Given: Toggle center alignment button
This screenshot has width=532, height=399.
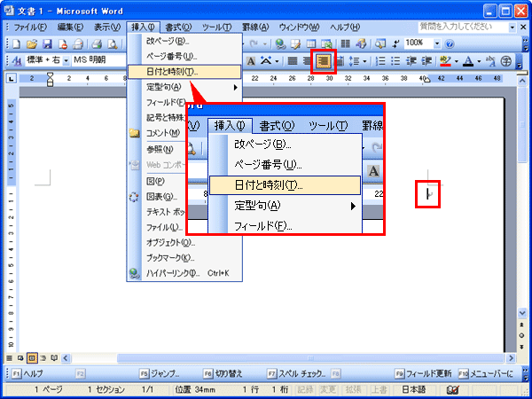Looking at the screenshot, I should (x=307, y=61).
